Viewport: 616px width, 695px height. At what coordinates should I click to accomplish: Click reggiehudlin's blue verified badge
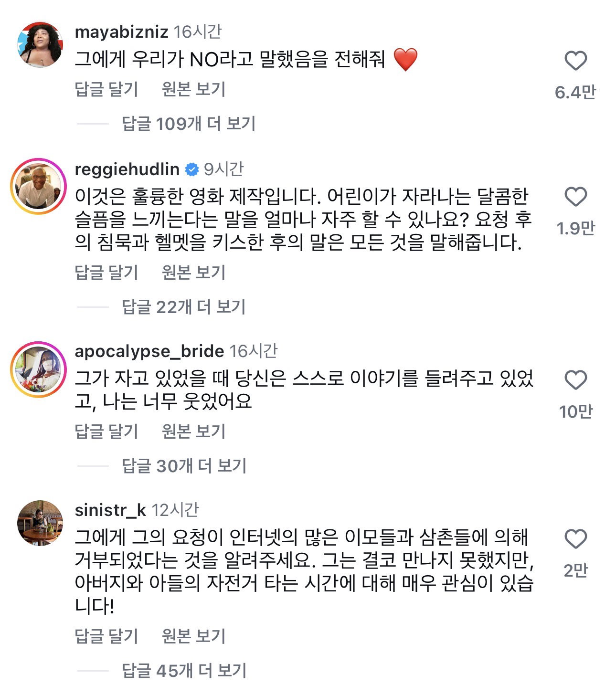[191, 169]
